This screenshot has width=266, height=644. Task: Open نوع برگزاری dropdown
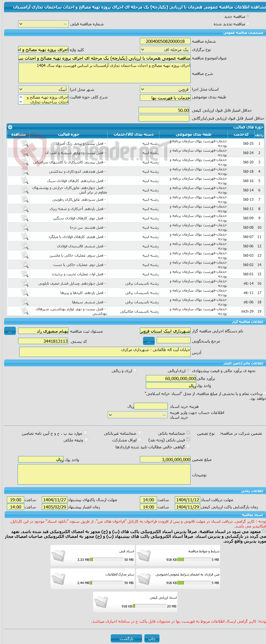[165, 50]
